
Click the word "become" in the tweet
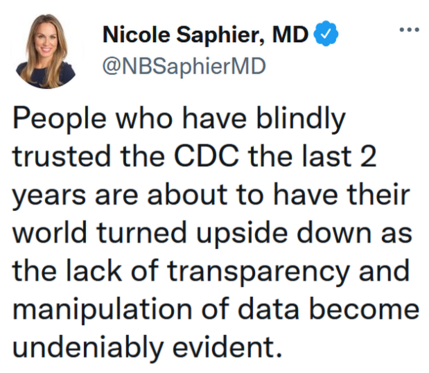click(364, 309)
